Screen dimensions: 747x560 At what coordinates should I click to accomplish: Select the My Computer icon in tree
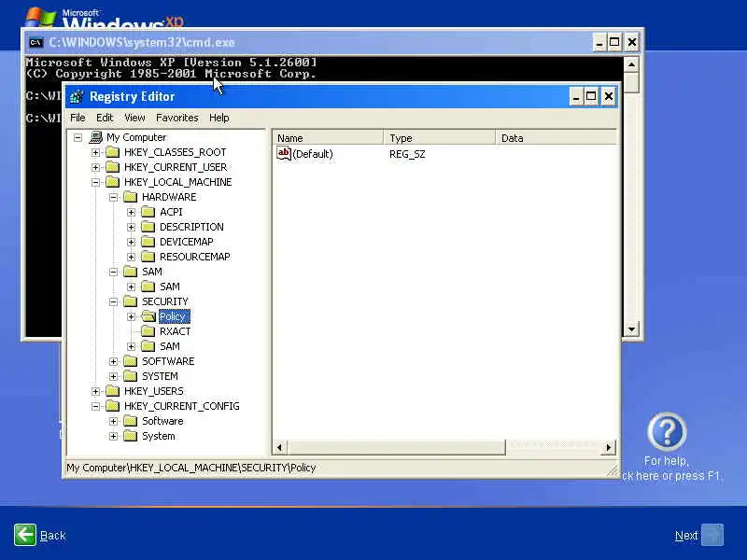pyautogui.click(x=96, y=137)
